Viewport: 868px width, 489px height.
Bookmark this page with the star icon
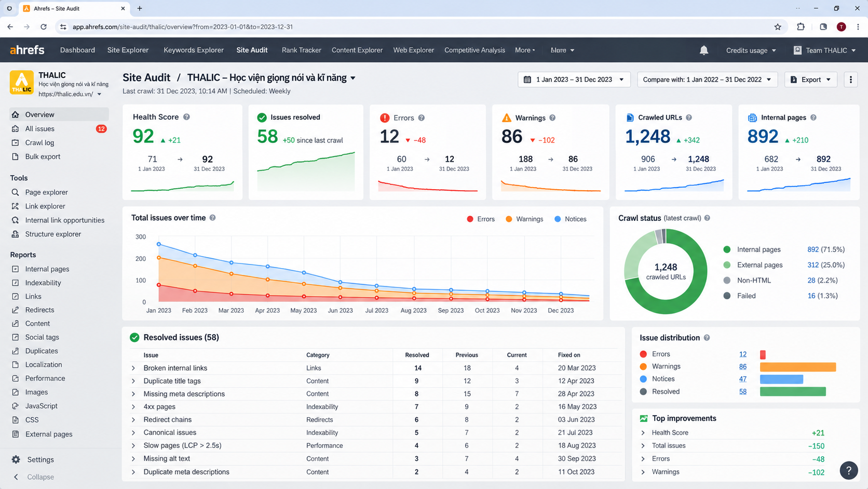[x=778, y=27]
